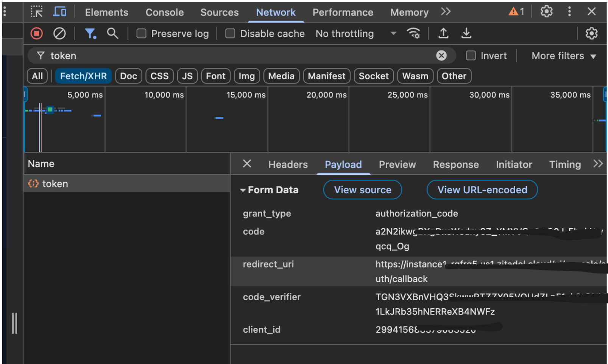
Task: Open the No throttling dropdown
Action: tap(356, 34)
